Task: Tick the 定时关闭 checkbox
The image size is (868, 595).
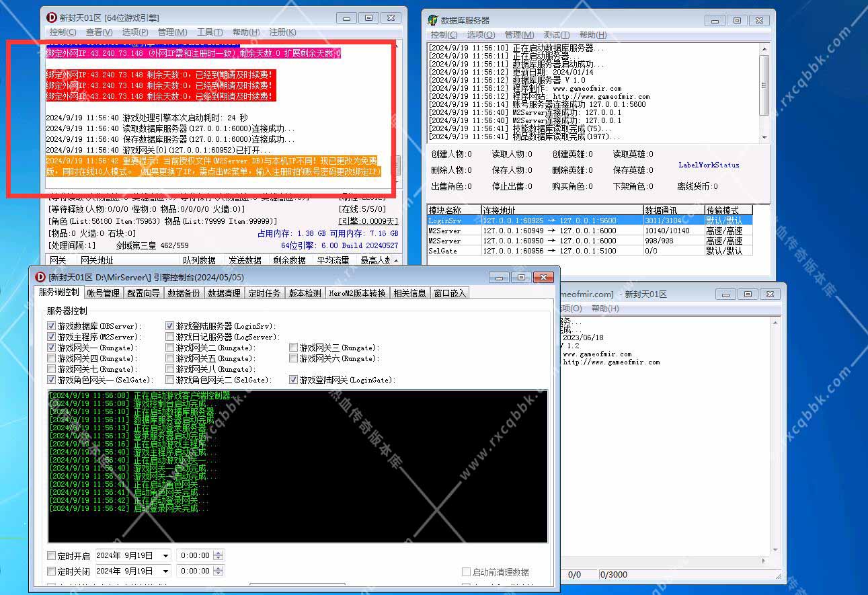Action: pyautogui.click(x=52, y=571)
